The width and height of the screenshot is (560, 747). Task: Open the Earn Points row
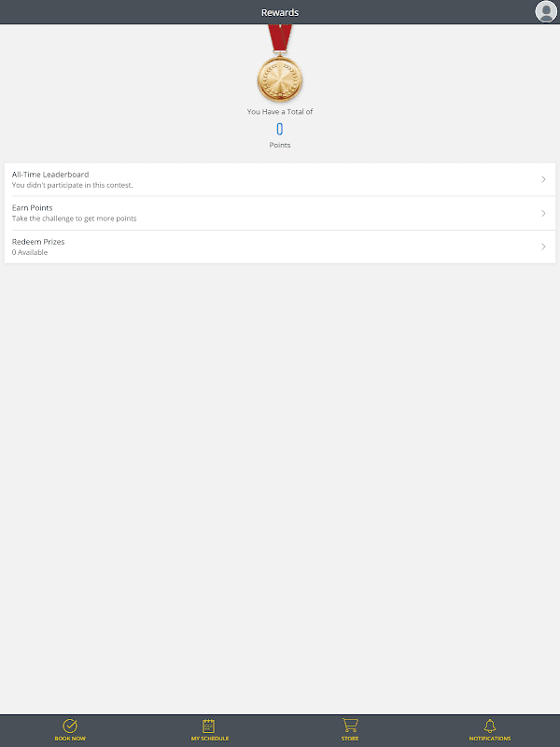280,213
